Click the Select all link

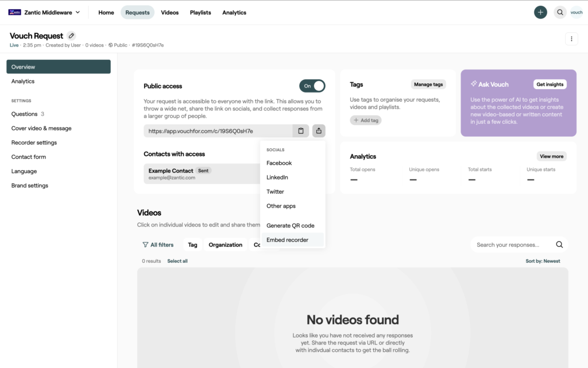coord(177,261)
